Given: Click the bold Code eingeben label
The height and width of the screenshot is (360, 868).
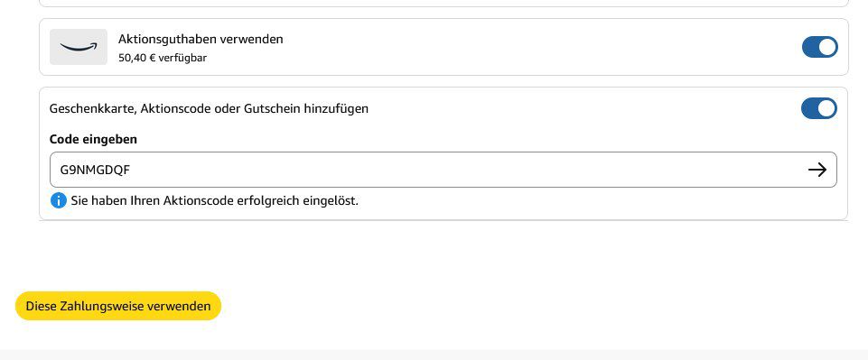Looking at the screenshot, I should coord(93,139).
